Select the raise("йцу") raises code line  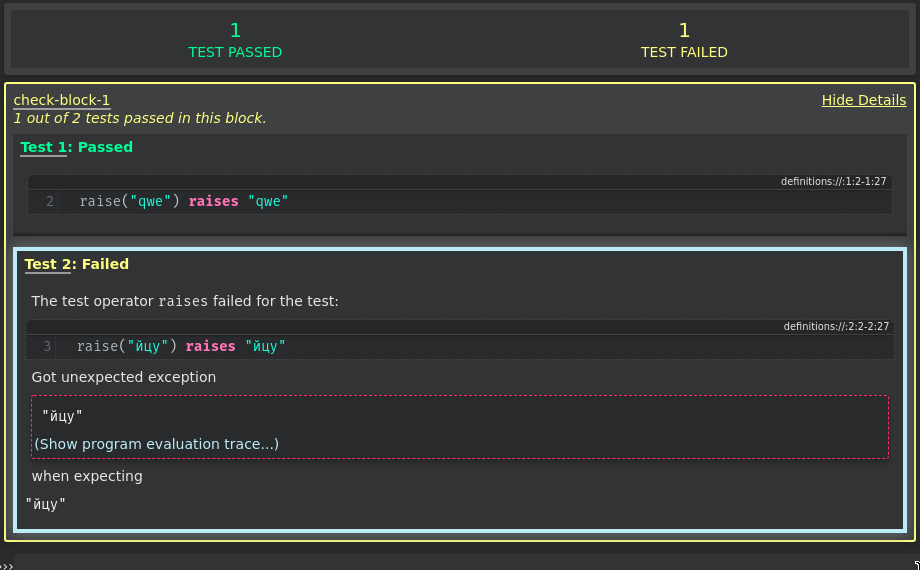[x=460, y=346]
